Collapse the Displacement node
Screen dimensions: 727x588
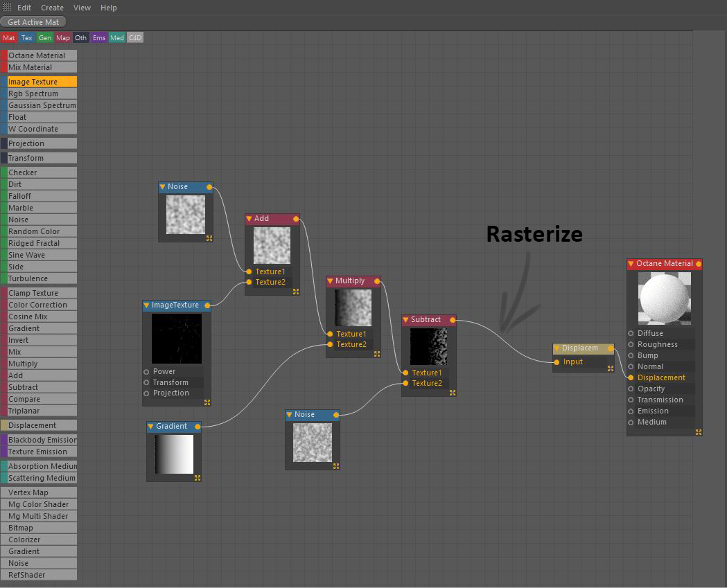tap(557, 348)
